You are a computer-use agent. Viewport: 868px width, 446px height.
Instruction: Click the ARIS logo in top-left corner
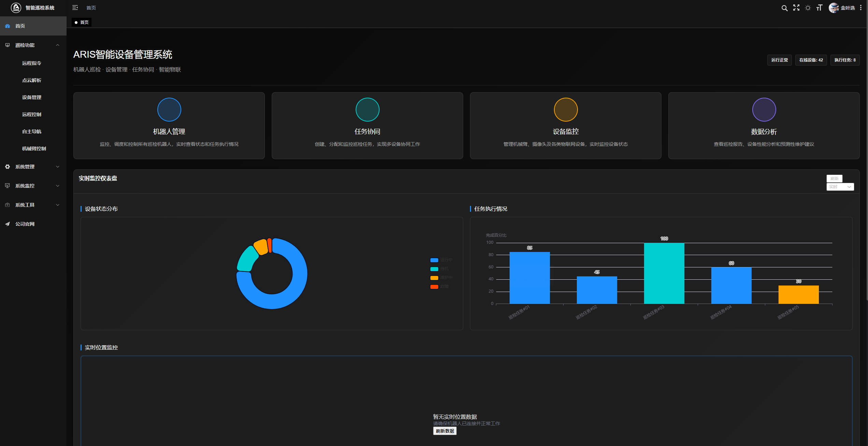coord(16,8)
